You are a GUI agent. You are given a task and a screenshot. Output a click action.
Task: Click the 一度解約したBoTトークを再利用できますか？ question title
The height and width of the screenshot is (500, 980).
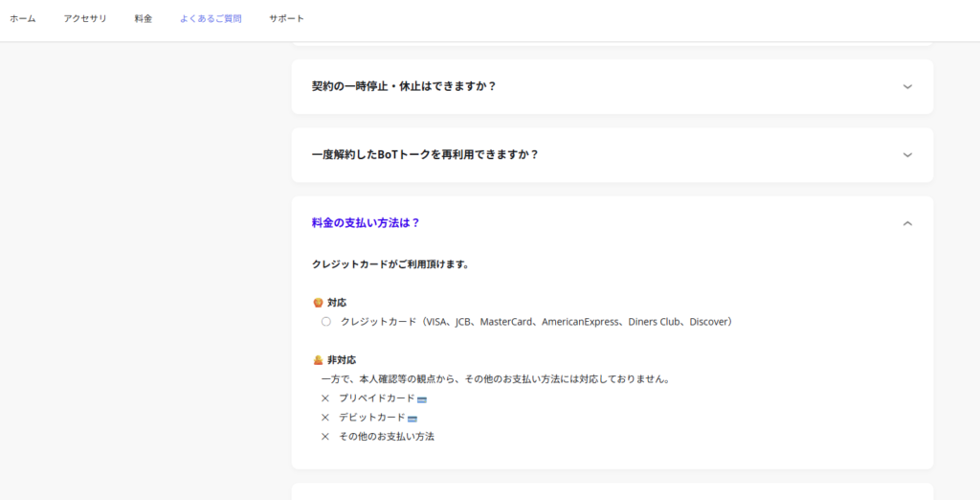425,154
